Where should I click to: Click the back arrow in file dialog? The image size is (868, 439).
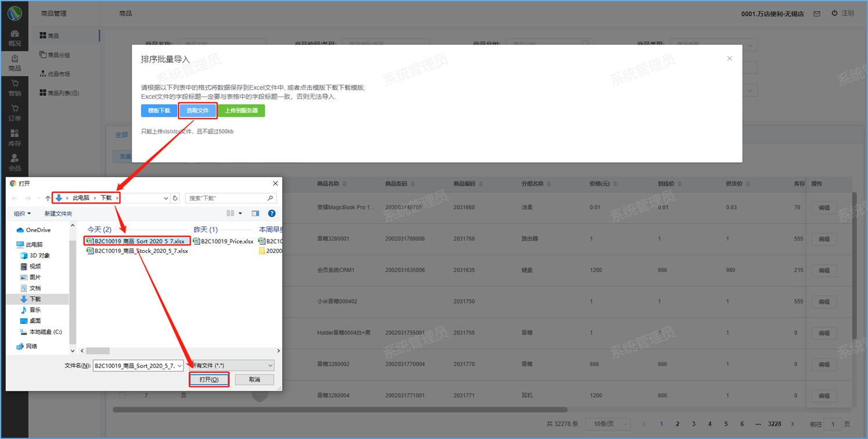[x=15, y=198]
